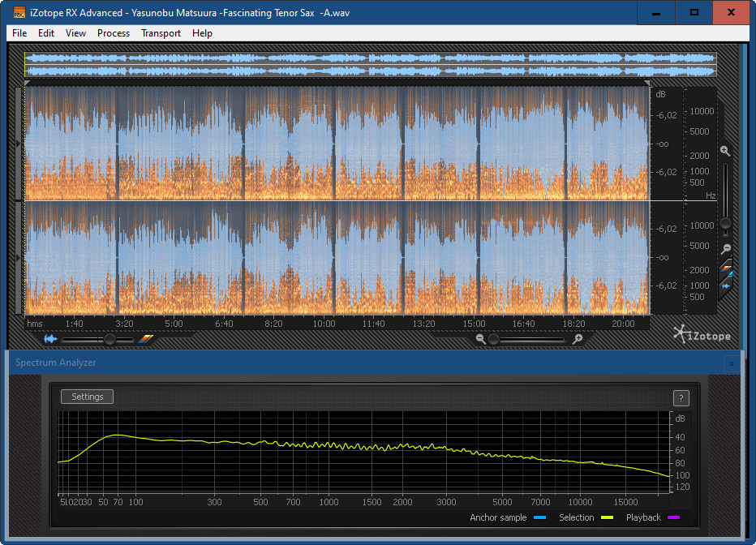Click the orange spectrogram icon below timeline

(x=146, y=340)
